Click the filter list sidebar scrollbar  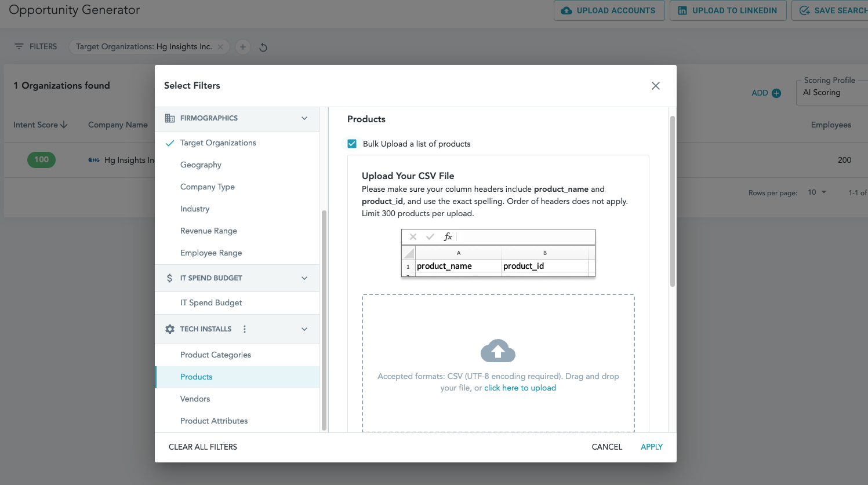[x=324, y=320]
